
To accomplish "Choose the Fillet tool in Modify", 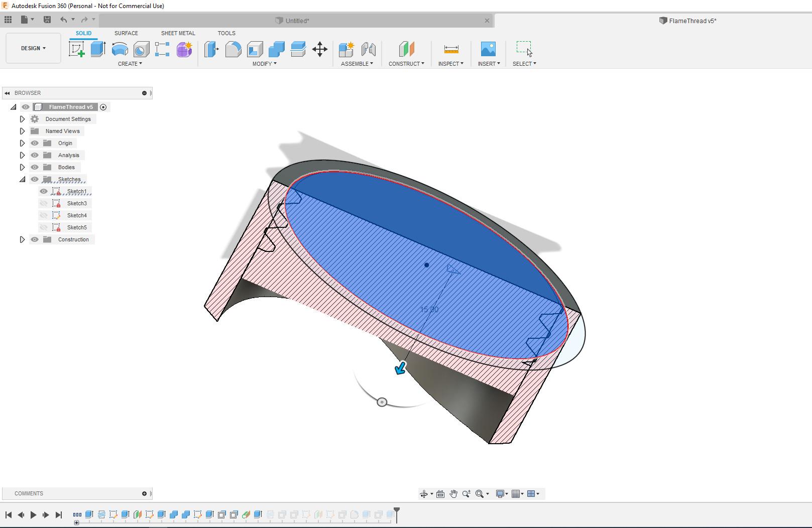I will [233, 49].
